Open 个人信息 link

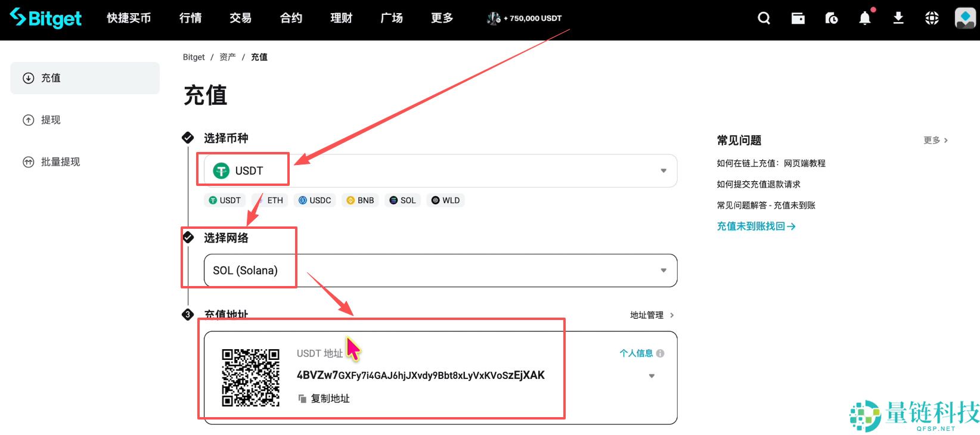click(636, 353)
